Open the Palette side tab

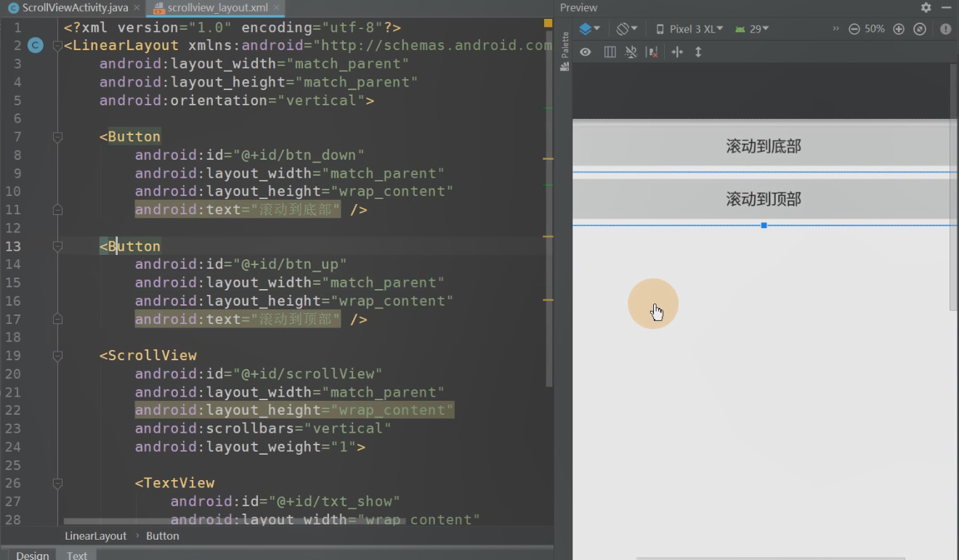click(565, 52)
